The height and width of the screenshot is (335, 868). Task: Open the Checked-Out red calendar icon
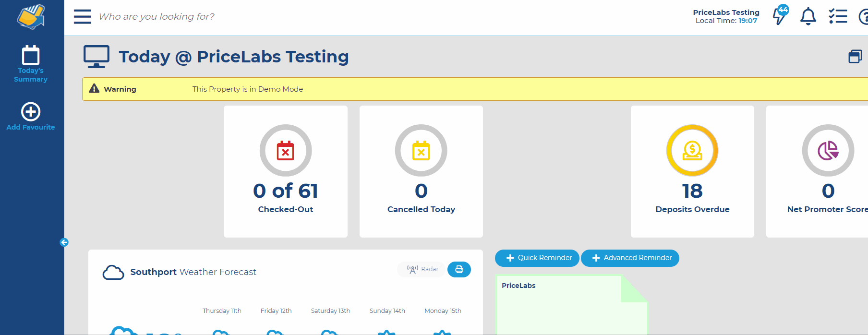tap(286, 150)
